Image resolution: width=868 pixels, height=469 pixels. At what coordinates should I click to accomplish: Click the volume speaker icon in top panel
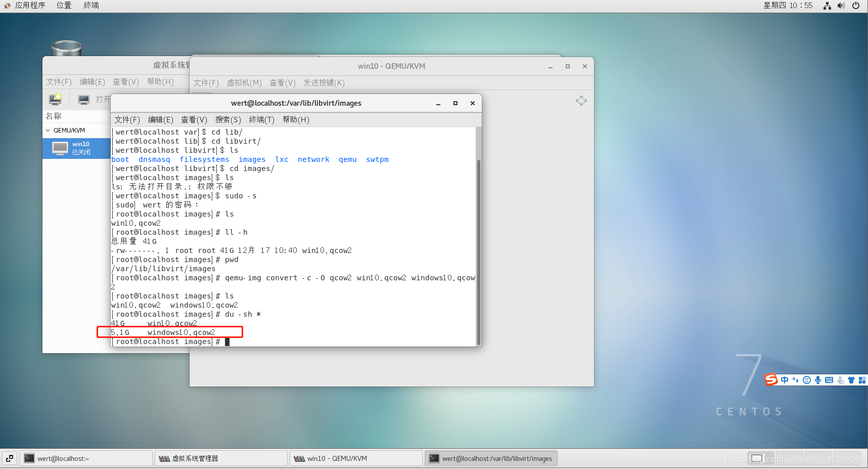pyautogui.click(x=841, y=6)
